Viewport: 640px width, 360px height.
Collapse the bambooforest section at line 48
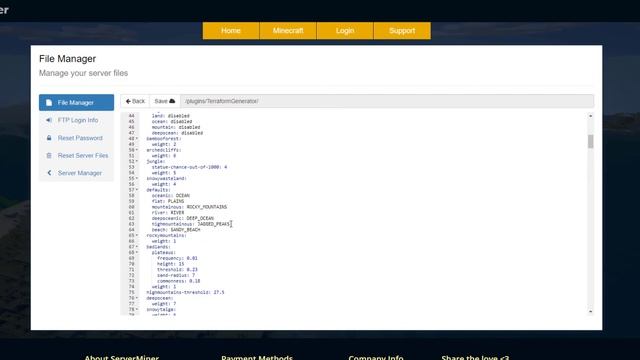tap(137, 139)
